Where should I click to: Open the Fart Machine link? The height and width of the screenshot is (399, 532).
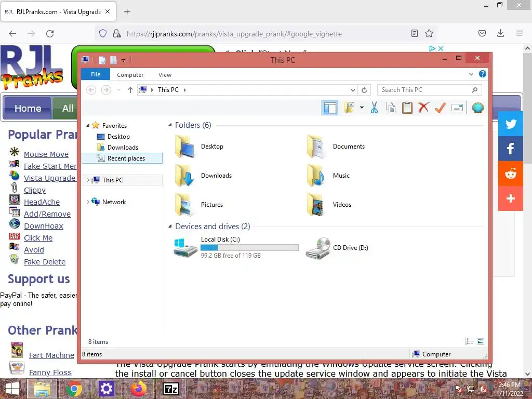click(x=51, y=355)
